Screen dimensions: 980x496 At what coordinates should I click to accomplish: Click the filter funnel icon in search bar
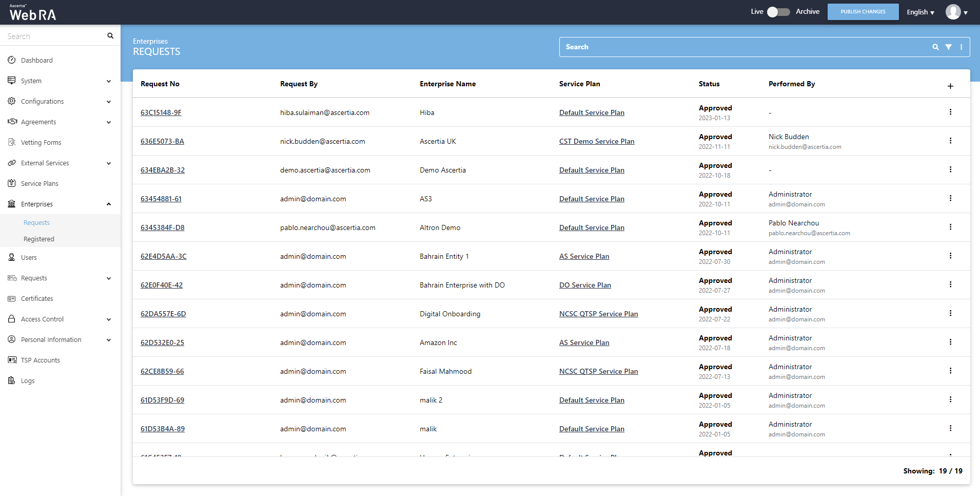pos(948,47)
